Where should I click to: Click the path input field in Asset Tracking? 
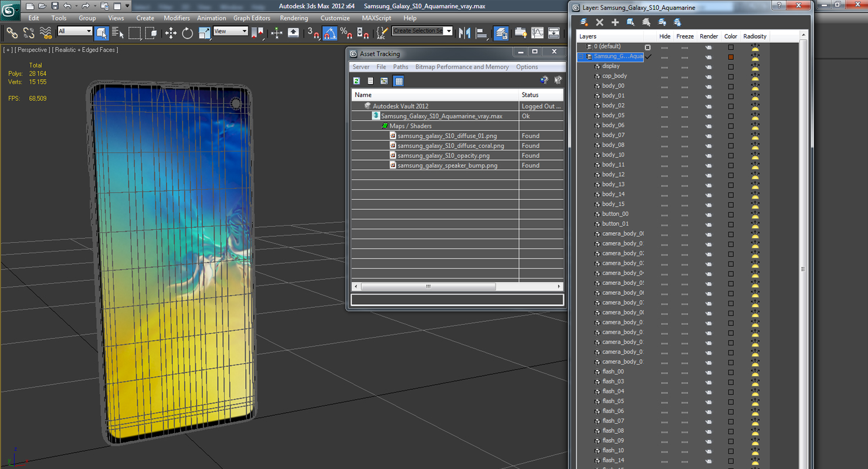(x=457, y=300)
